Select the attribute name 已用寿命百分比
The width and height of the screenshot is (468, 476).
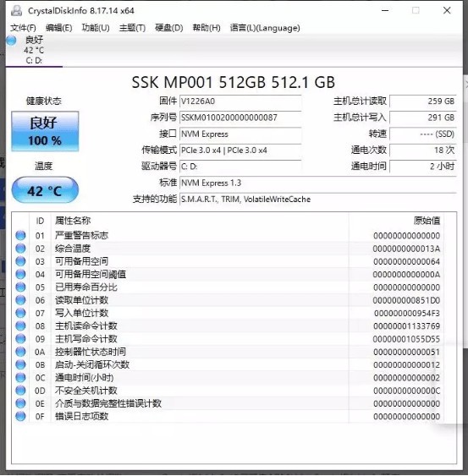tap(86, 287)
